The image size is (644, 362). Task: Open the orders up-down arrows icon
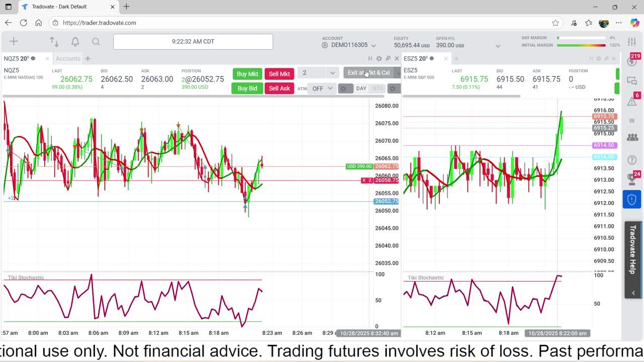tap(54, 42)
